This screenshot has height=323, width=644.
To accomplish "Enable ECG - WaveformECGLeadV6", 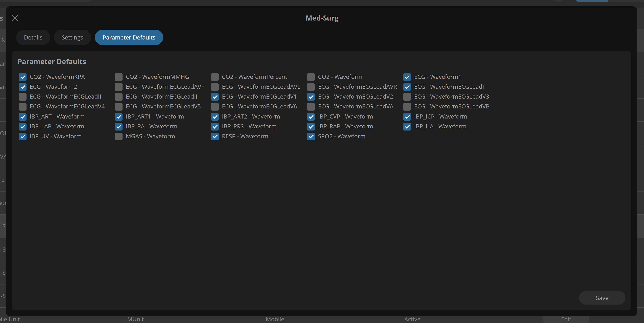I will tap(215, 107).
